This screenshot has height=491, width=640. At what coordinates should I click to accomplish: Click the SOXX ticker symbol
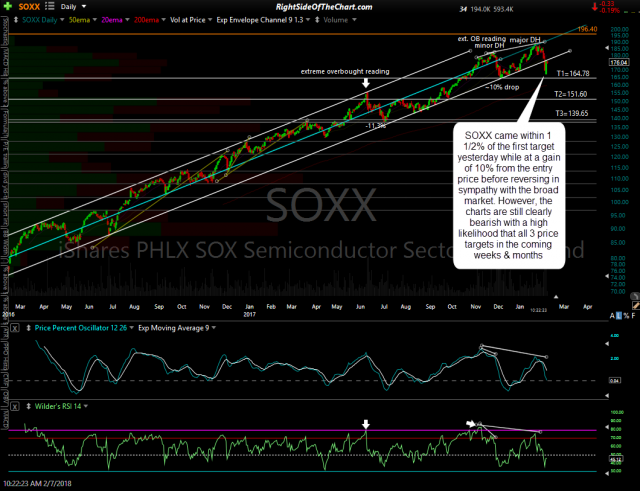(29, 7)
